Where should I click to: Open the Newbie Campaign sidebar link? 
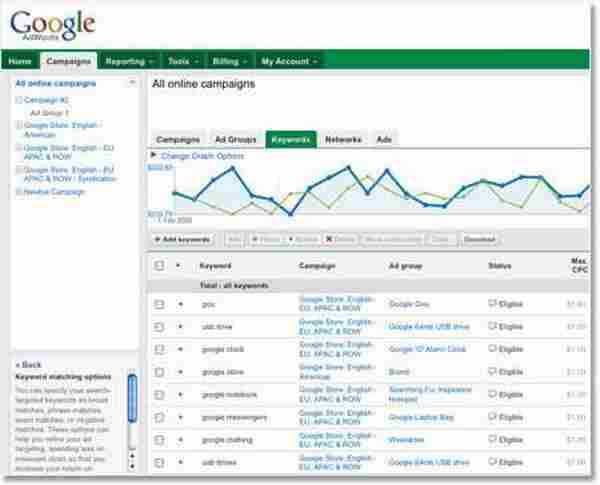[54, 192]
